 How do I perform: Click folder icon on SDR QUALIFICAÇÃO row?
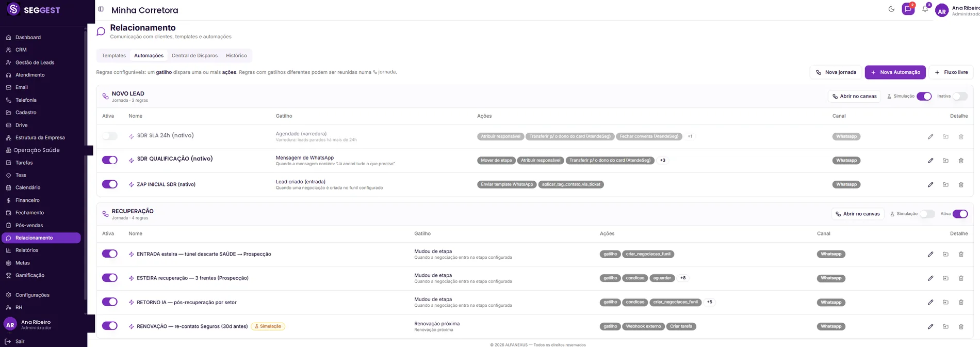pos(945,161)
